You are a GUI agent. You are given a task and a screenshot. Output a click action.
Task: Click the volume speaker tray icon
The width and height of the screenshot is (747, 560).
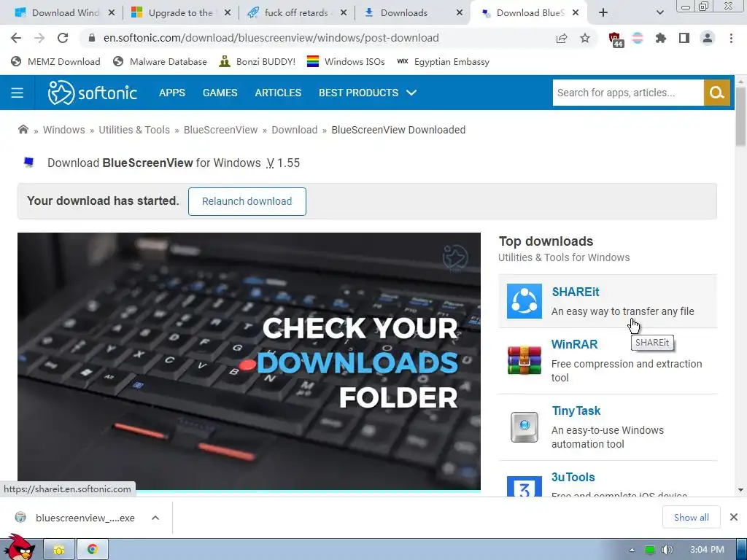[667, 550]
